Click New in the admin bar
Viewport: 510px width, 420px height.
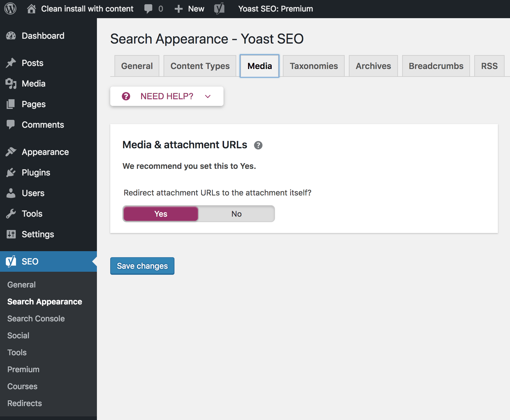(196, 9)
